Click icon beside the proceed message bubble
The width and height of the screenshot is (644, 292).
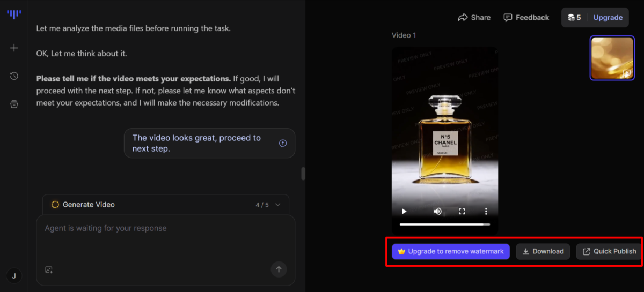click(283, 143)
